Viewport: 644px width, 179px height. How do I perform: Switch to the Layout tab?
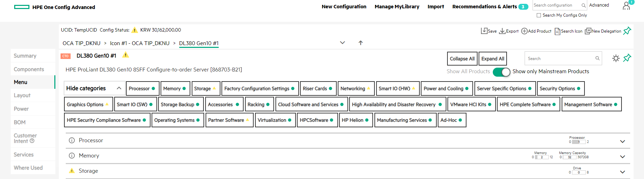pos(33,95)
